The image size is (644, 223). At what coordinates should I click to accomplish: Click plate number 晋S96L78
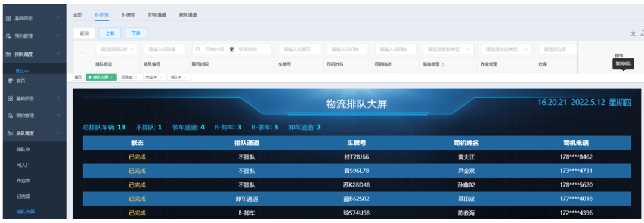click(x=357, y=171)
